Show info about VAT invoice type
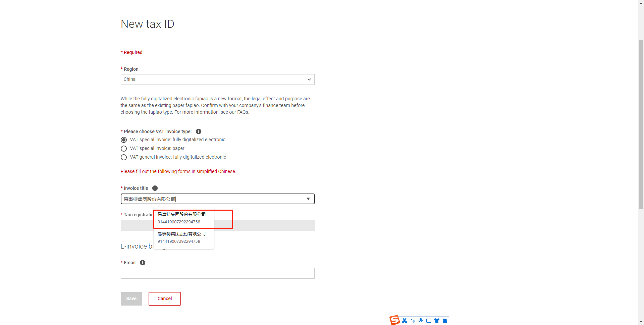This screenshot has height=325, width=644. 199,131
